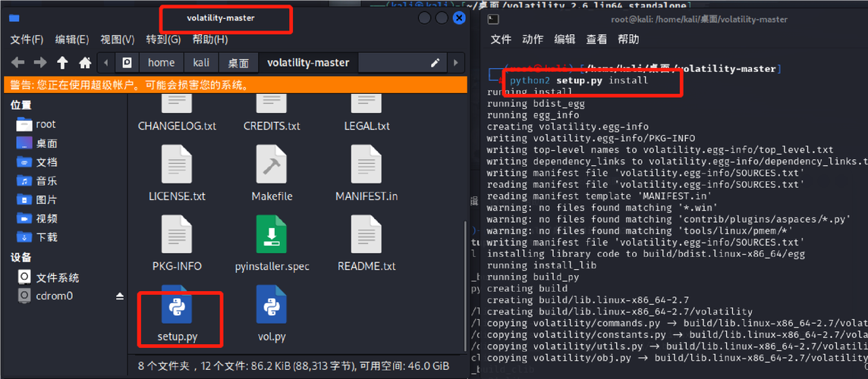Click the terminal window icon in title bar
Image resolution: width=868 pixels, height=379 pixels.
click(493, 20)
